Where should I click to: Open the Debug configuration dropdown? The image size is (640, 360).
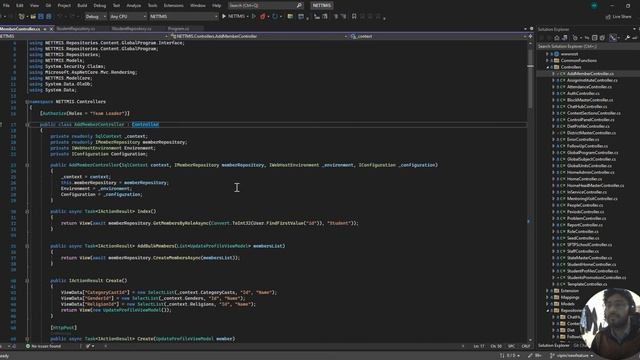(96, 16)
